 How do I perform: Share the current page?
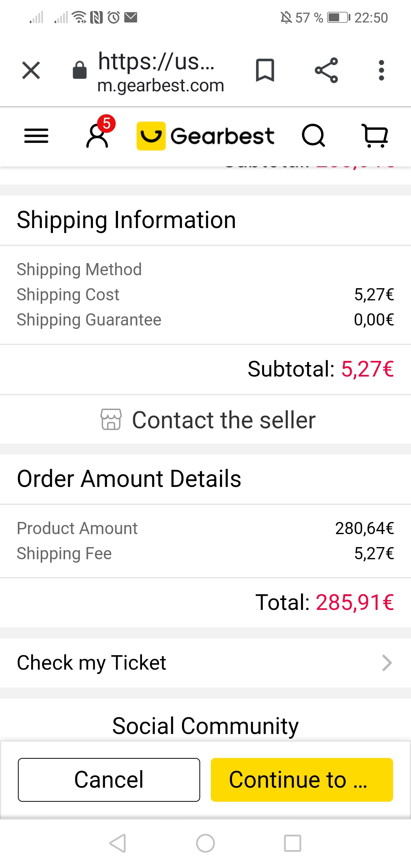327,70
